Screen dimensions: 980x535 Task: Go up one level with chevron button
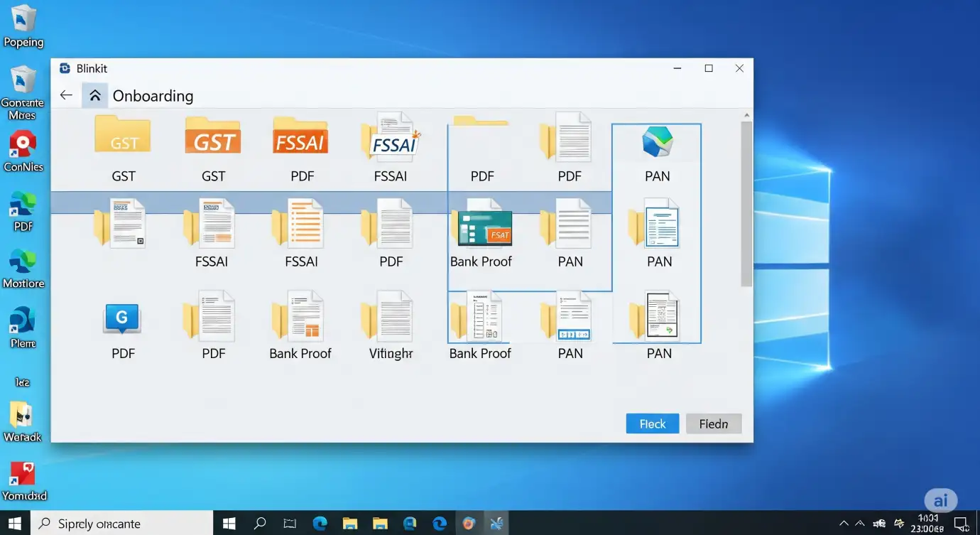(94, 95)
